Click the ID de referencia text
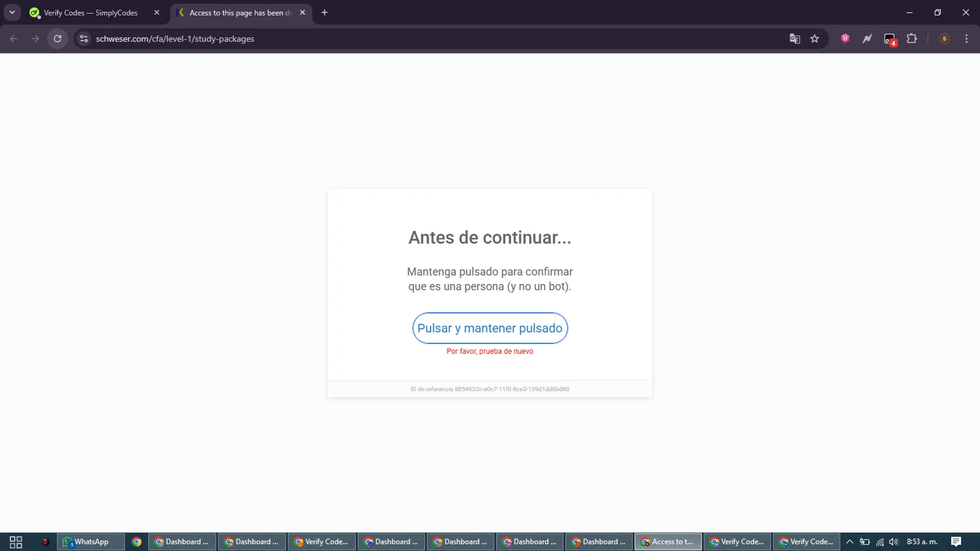980x551 pixels. 490,389
